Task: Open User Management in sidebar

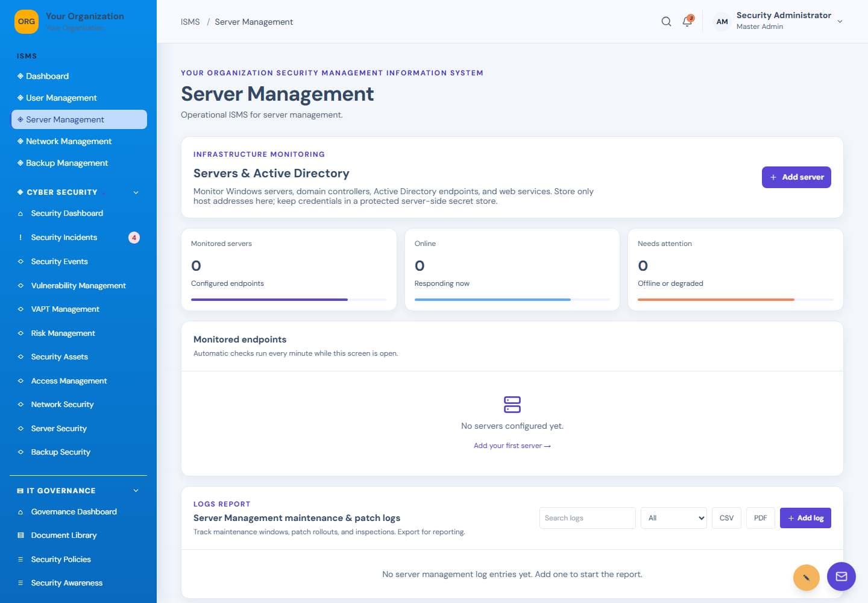Action: point(79,98)
